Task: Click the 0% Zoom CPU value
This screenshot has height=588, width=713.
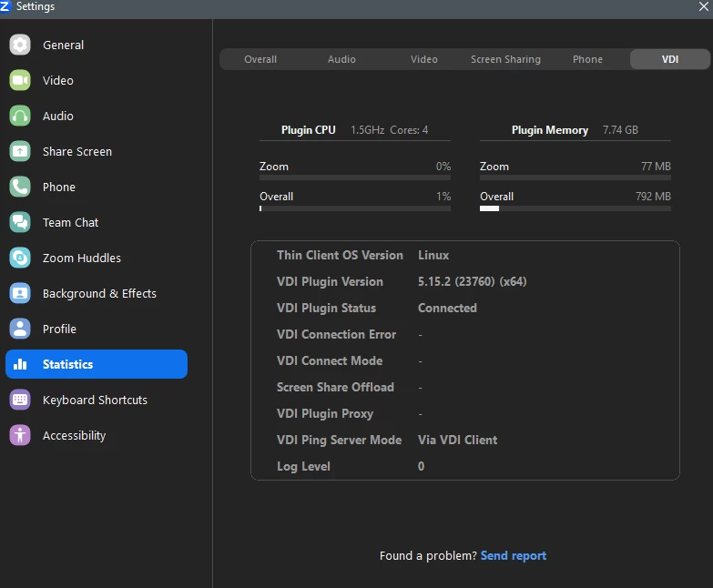Action: (x=443, y=167)
